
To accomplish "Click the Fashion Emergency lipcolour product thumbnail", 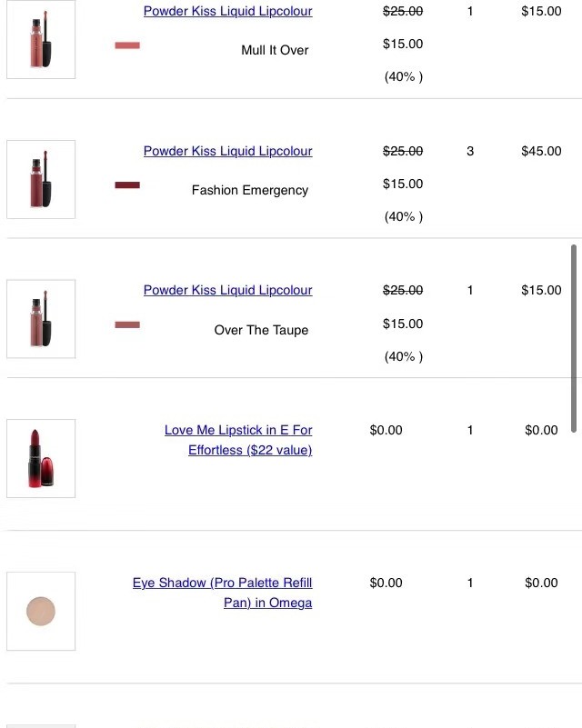I will tap(41, 179).
